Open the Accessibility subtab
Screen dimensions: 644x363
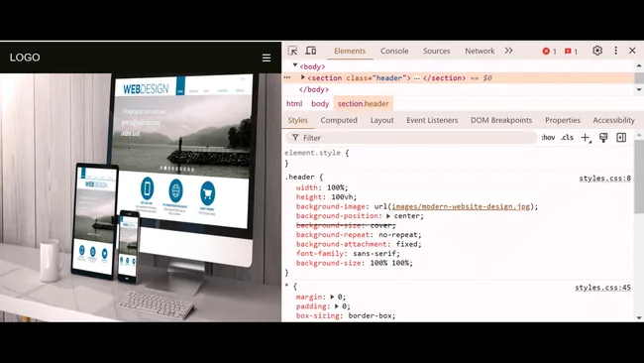point(613,120)
